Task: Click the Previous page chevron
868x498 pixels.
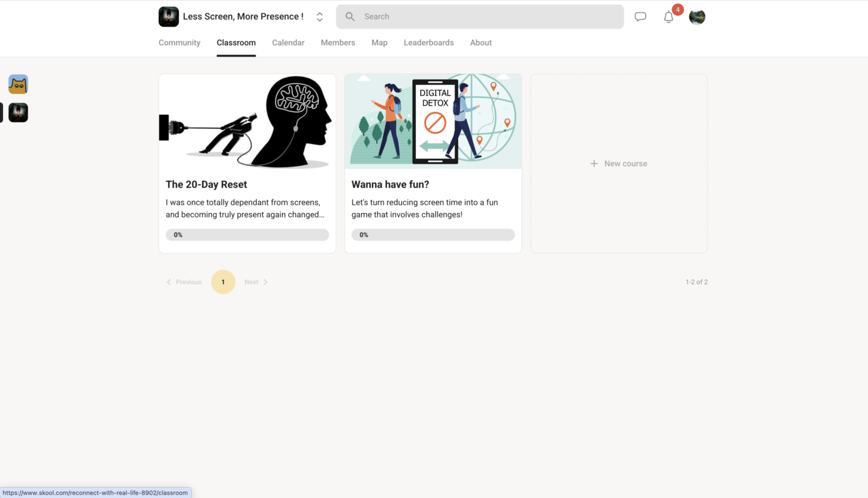Action: pos(169,282)
